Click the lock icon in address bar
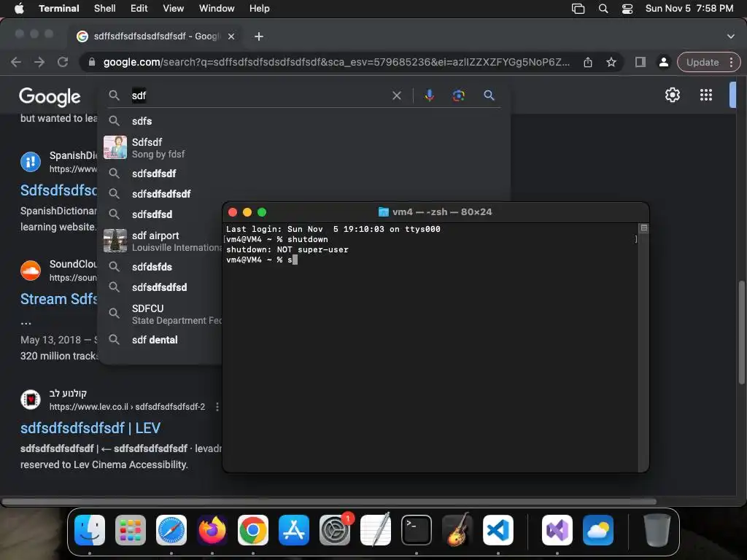 92,63
